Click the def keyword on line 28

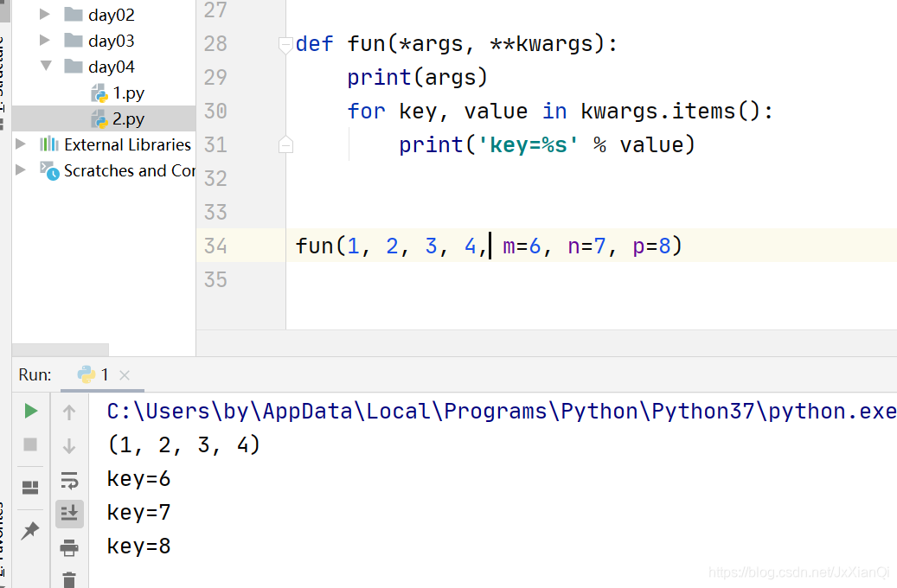(x=315, y=44)
